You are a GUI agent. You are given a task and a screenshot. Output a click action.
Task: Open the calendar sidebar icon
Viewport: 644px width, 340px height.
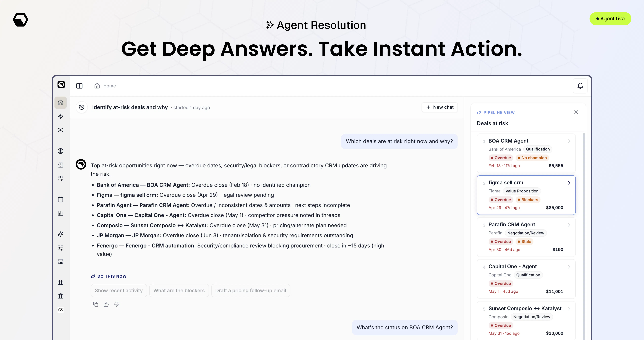coord(60,199)
